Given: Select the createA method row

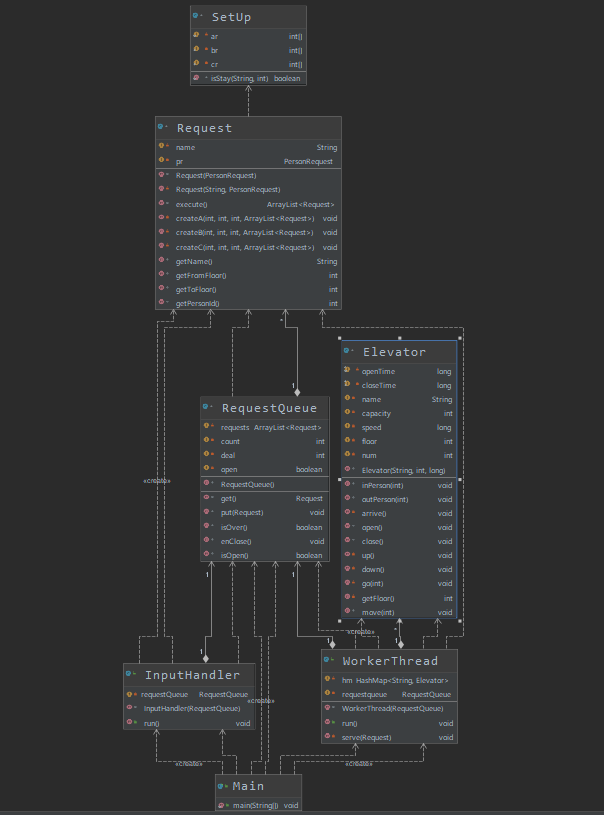Looking at the screenshot, I should coord(248,219).
